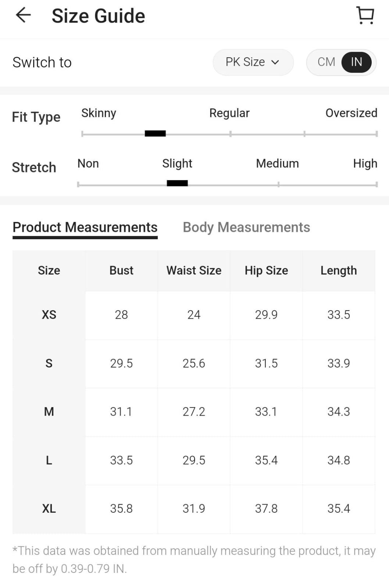Open the shopping cart icon
Screen dimensions: 389x588
pyautogui.click(x=365, y=15)
